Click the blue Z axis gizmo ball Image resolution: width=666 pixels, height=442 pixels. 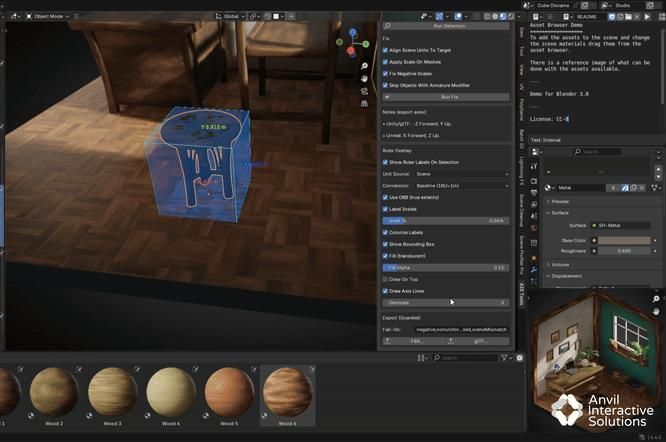353,32
